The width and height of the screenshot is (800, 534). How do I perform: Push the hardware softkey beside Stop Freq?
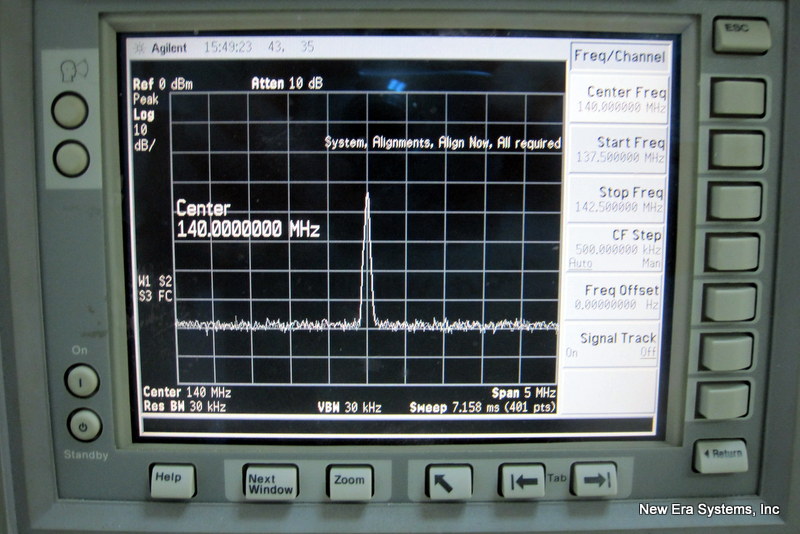734,201
